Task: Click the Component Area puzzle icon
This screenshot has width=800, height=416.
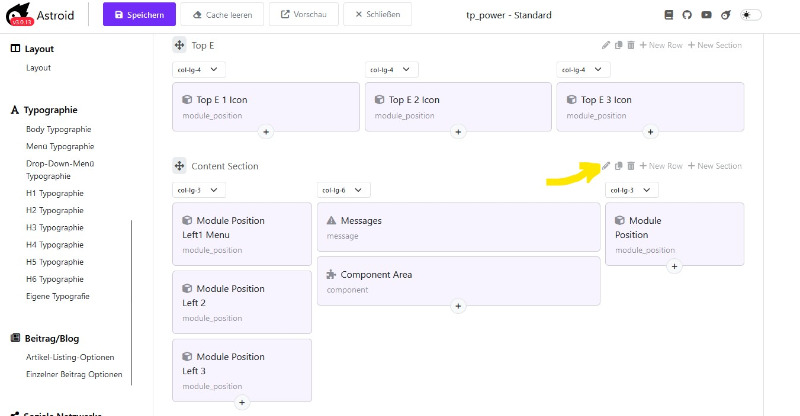Action: [x=331, y=275]
